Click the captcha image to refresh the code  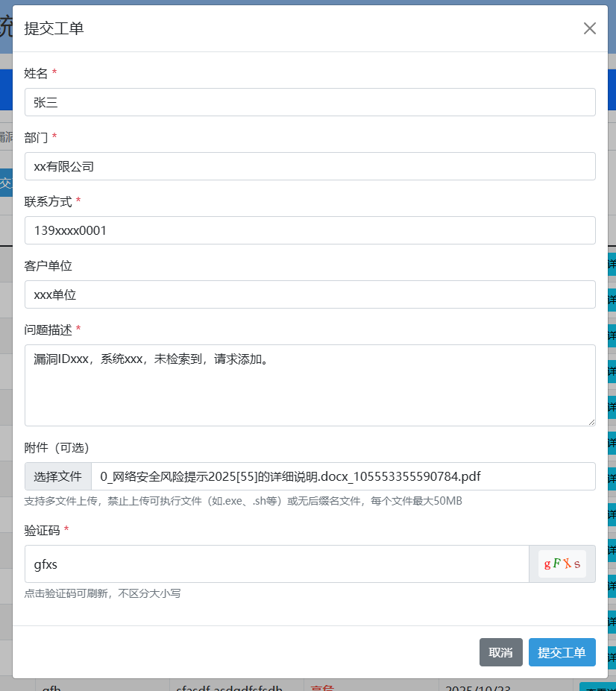(562, 564)
